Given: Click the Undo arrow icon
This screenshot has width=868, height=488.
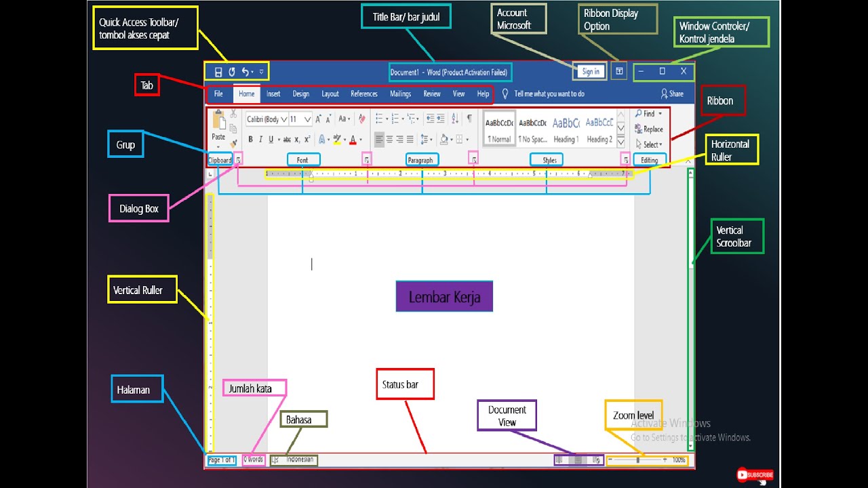Looking at the screenshot, I should 245,71.
